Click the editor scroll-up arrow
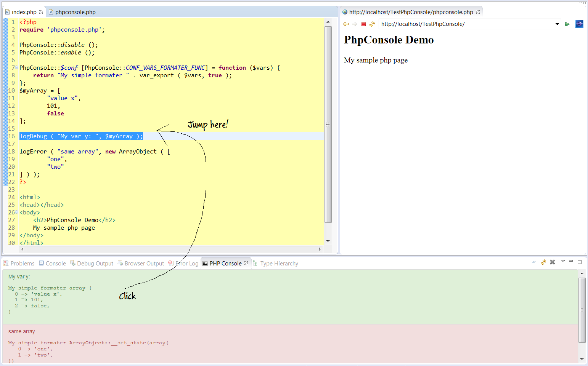Viewport: 588px width, 366px height. click(328, 22)
